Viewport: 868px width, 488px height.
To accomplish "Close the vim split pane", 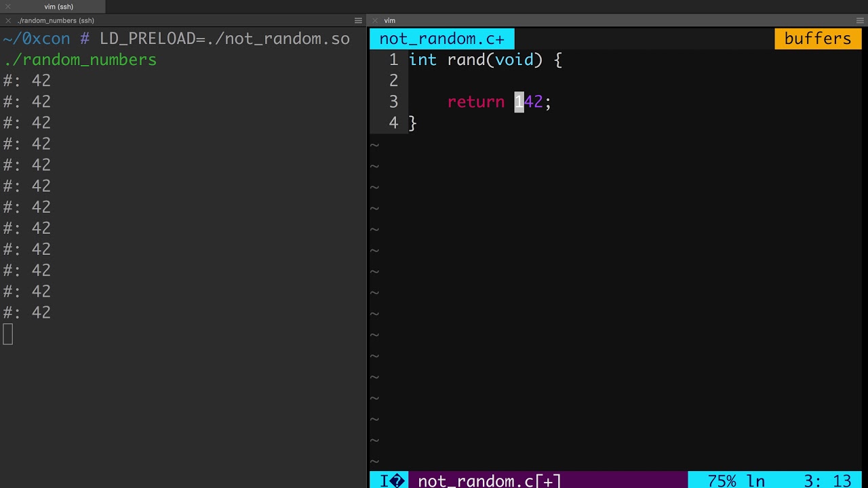I will pos(375,21).
